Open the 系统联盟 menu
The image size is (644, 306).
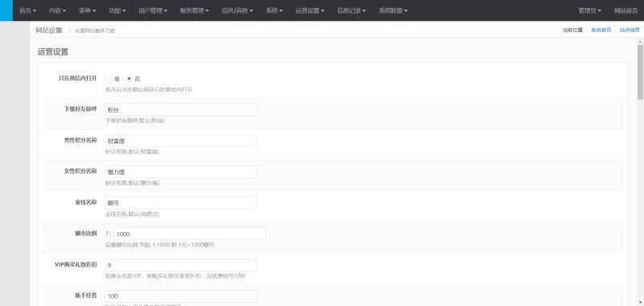393,10
